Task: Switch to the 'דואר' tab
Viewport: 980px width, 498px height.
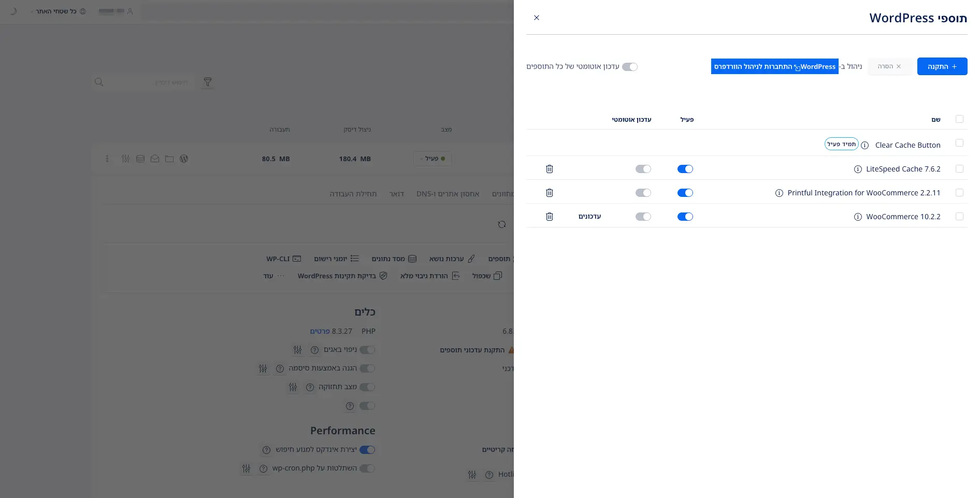Action: [x=396, y=194]
